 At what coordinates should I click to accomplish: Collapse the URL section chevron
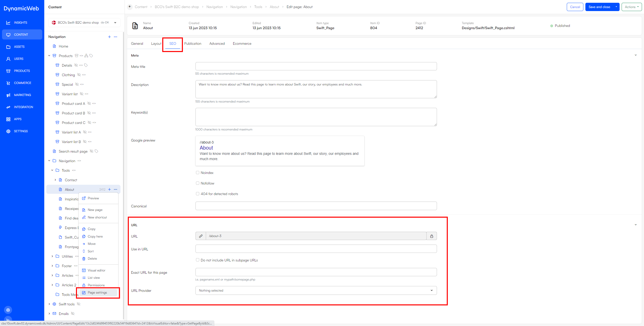click(636, 225)
